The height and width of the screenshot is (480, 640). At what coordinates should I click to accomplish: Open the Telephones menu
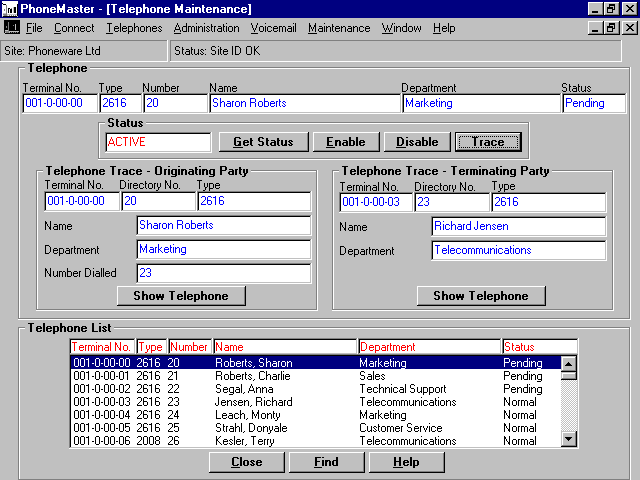(x=134, y=28)
